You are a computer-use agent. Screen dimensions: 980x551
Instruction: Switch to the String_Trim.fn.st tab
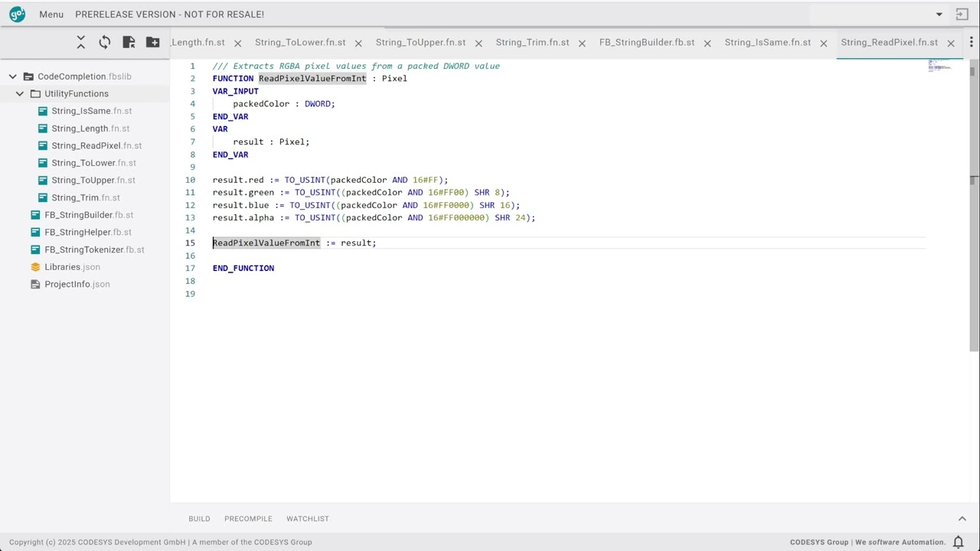[532, 43]
